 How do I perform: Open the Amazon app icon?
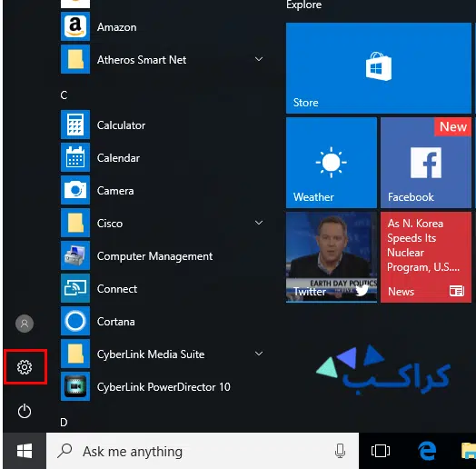[x=75, y=26]
